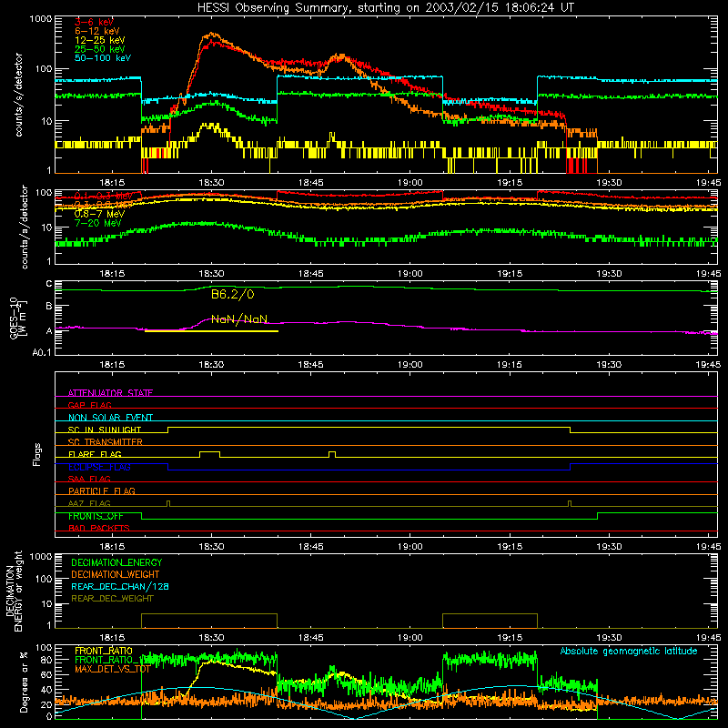This screenshot has width=728, height=728.
Task: Click the ATTENUATOR_STATE flag label
Action: (110, 393)
